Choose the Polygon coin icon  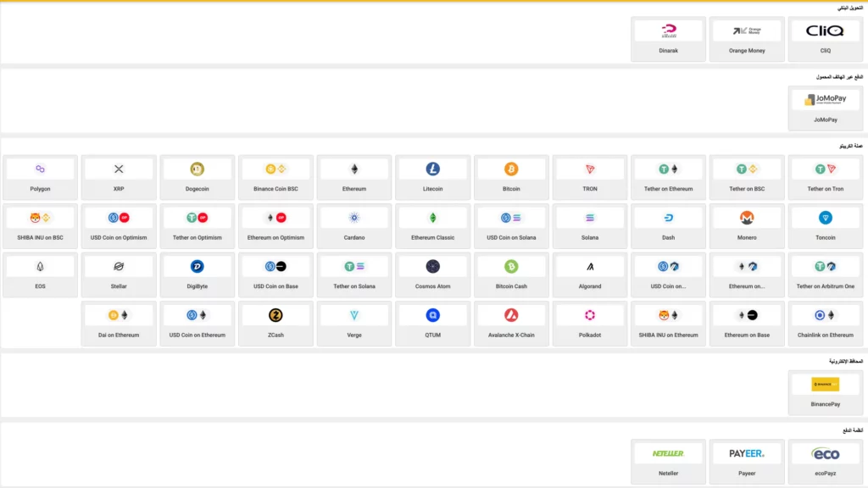[40, 169]
